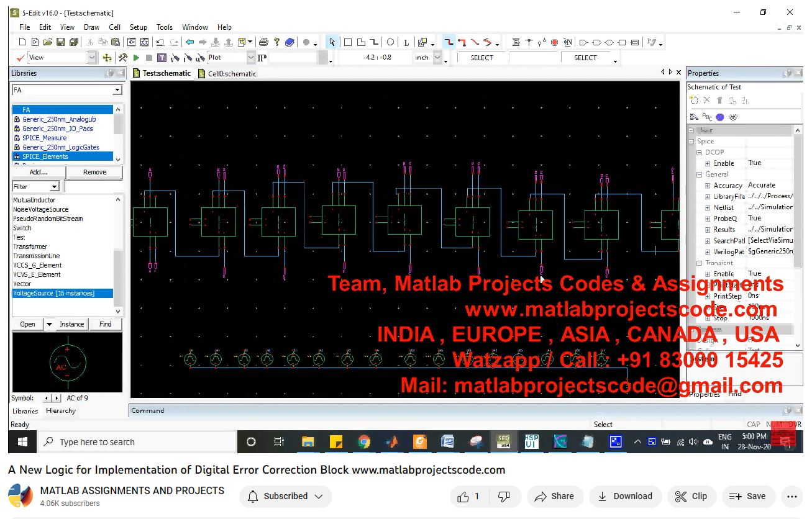Toggle the categorized view icon in Properties

click(694, 117)
